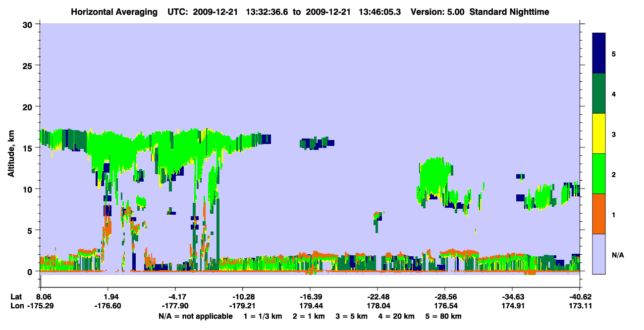644x330 pixels.
Task: Click longitude value 178.04
Action: click(377, 306)
